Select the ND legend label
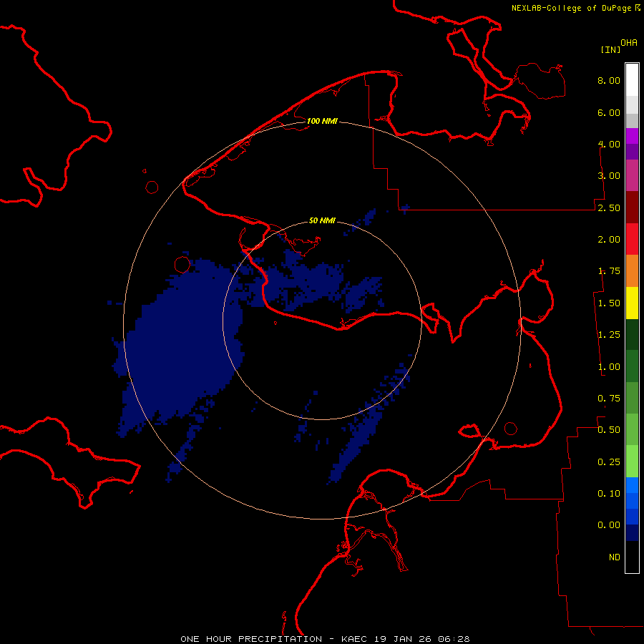 click(x=615, y=557)
